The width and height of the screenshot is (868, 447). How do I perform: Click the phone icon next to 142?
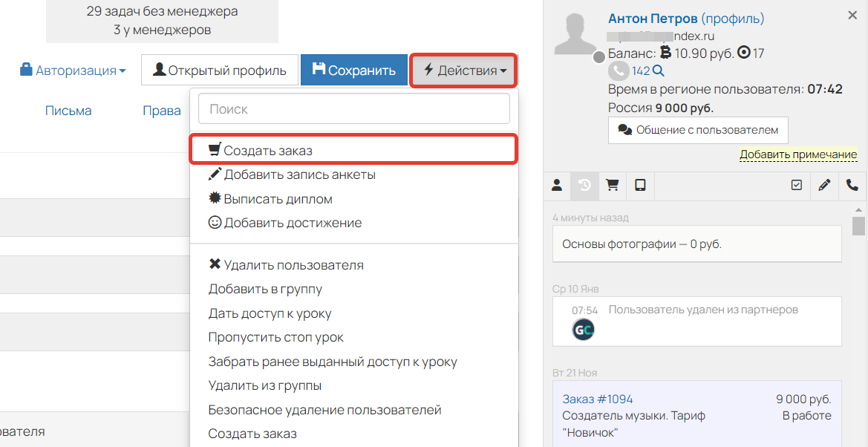tap(619, 71)
